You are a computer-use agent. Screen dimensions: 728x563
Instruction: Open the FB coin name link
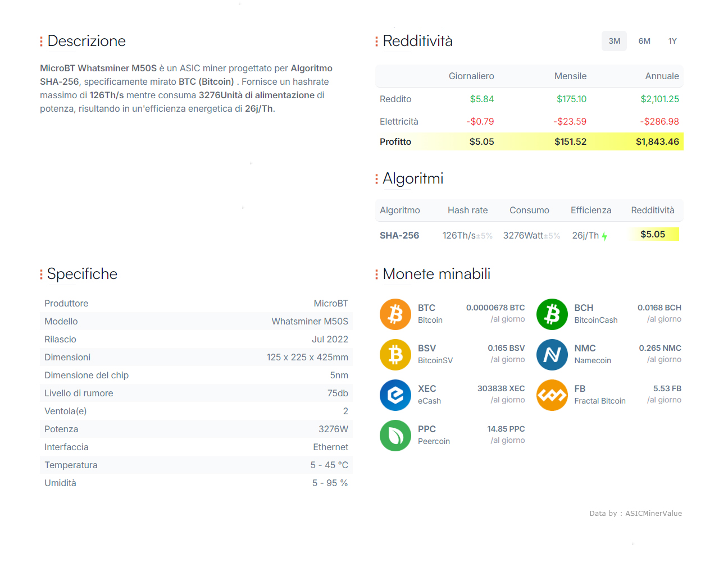click(x=580, y=388)
